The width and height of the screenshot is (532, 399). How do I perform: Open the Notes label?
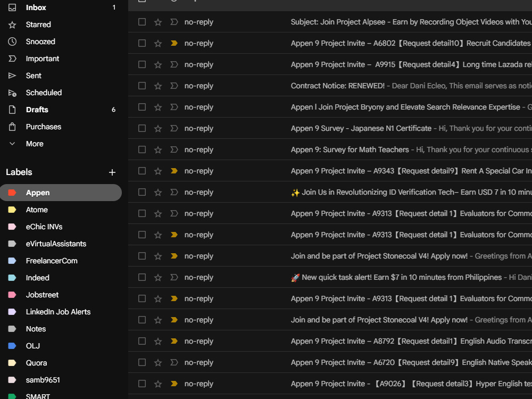61,329
